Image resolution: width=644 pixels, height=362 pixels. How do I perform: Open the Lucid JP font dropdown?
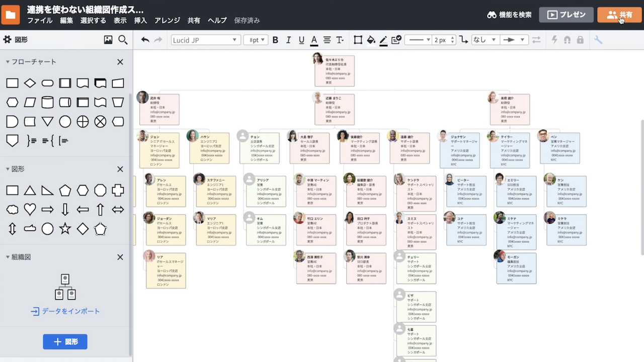pyautogui.click(x=205, y=40)
